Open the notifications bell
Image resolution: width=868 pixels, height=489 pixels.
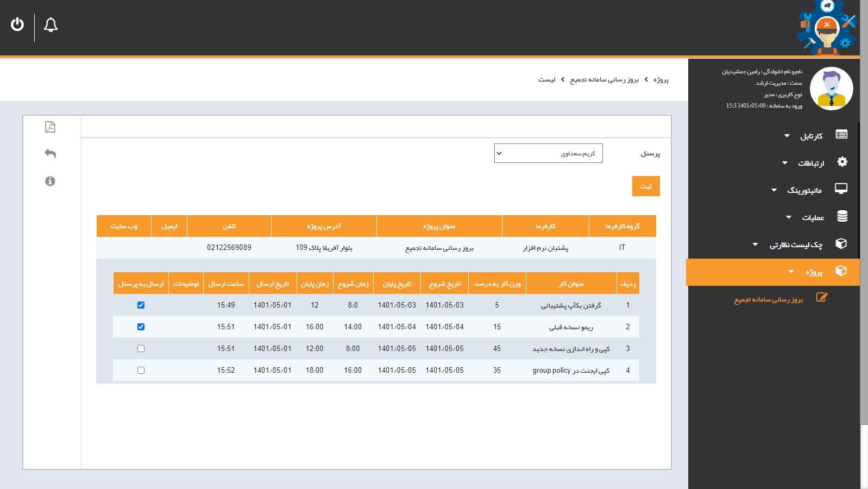[x=51, y=25]
